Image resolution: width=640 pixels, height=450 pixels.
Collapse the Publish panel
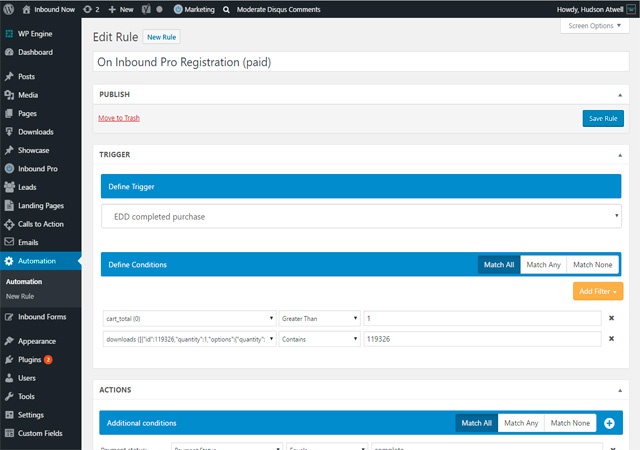tap(620, 95)
